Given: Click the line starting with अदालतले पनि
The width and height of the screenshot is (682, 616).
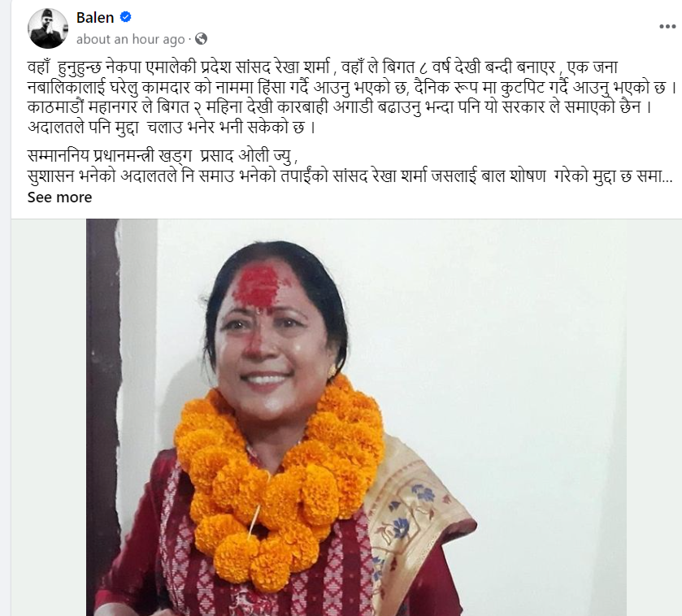Looking at the screenshot, I should click(171, 128).
